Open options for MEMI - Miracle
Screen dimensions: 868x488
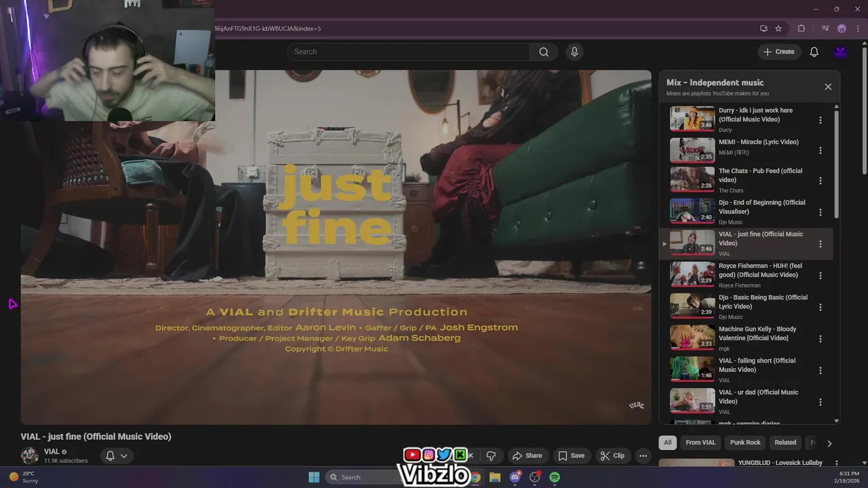coord(821,150)
